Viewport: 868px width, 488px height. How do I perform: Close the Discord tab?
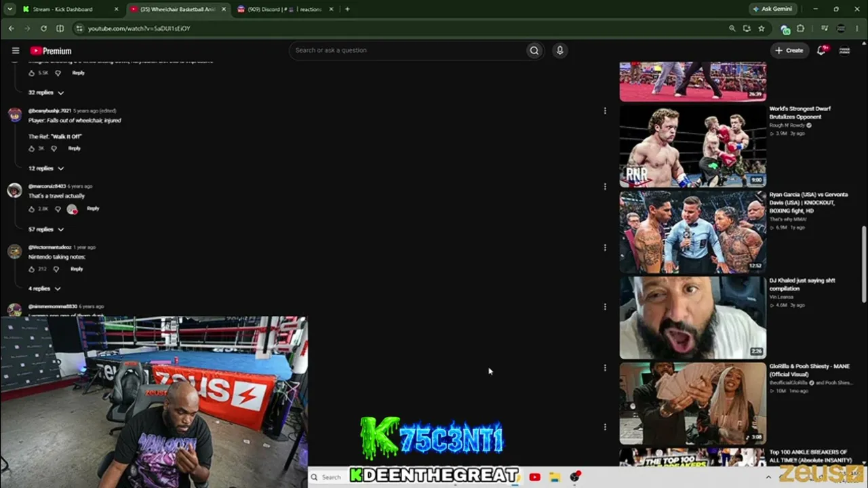click(x=331, y=9)
